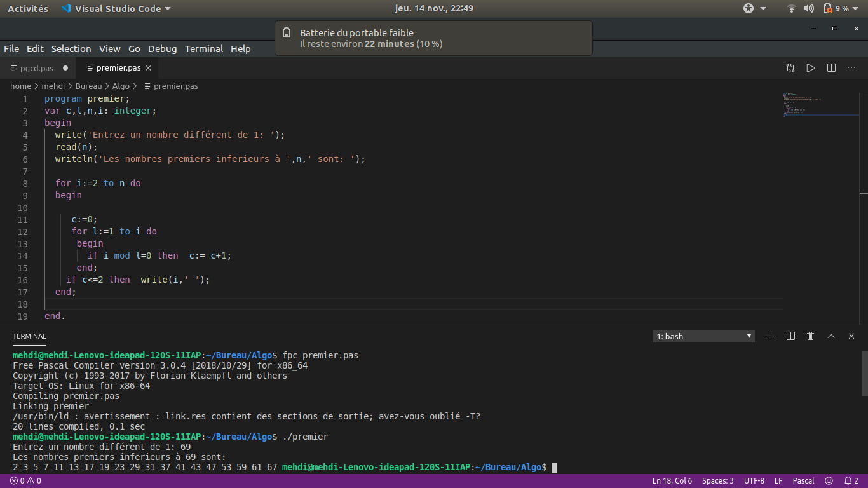The width and height of the screenshot is (868, 488).
Task: Open accessibility menu in top bar
Action: click(754, 9)
